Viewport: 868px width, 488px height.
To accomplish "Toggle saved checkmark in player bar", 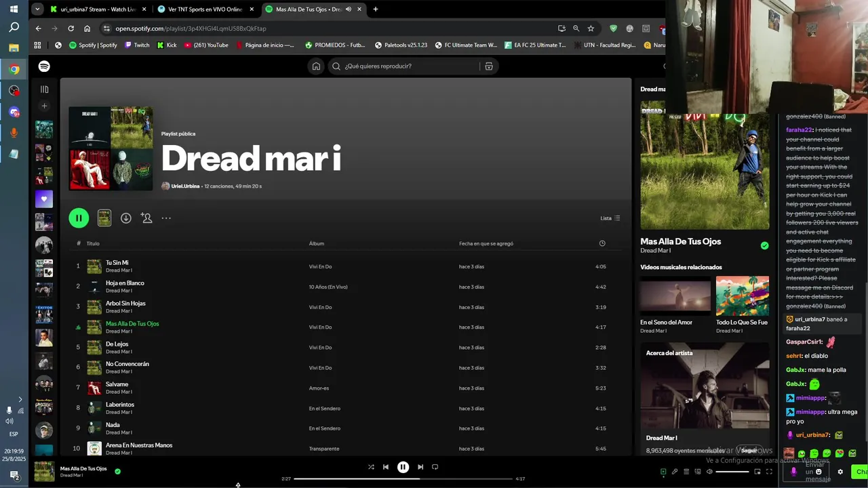I will (x=117, y=471).
